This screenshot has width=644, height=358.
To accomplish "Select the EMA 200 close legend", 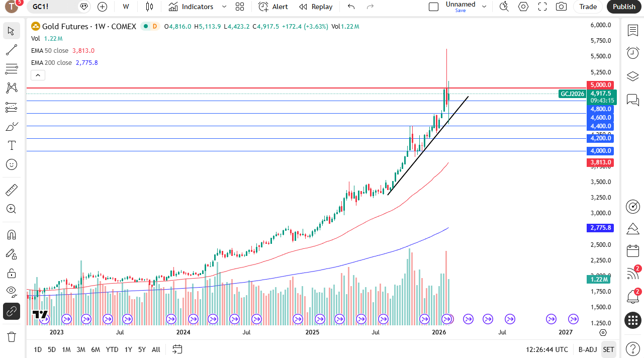I will [x=51, y=62].
